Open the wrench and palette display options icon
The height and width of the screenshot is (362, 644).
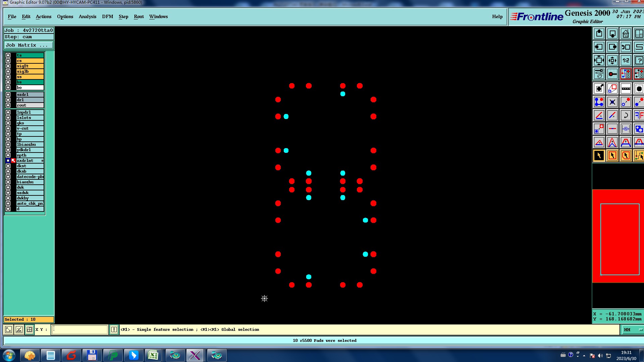599,74
